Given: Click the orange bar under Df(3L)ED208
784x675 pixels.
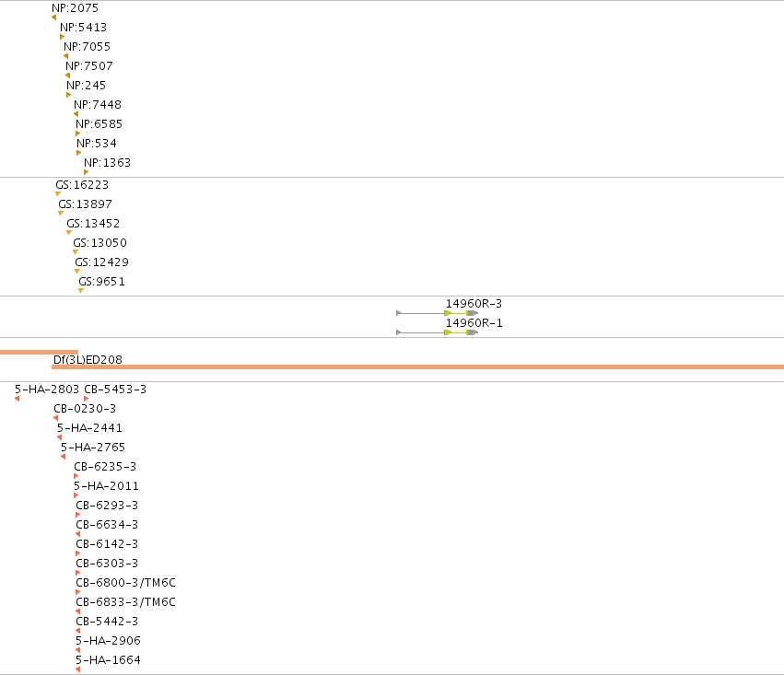Looking at the screenshot, I should (417, 367).
